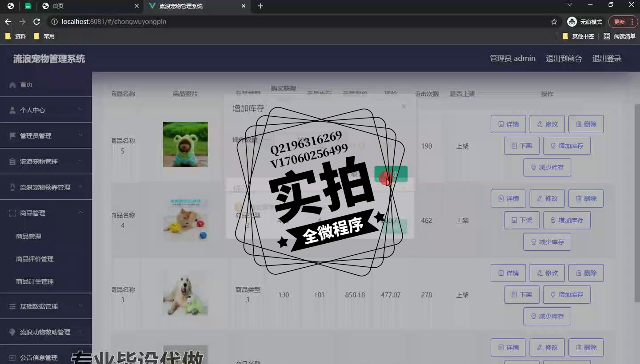Open the 阅读清单 reading list
Screen dimensions: 640x364
tap(620, 36)
